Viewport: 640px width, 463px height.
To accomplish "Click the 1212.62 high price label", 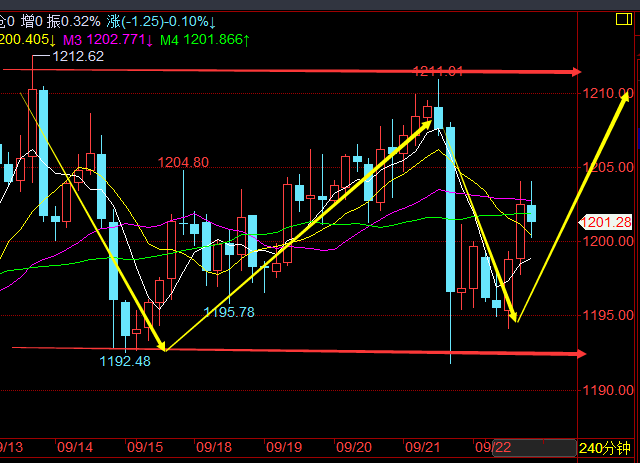I will tap(78, 56).
